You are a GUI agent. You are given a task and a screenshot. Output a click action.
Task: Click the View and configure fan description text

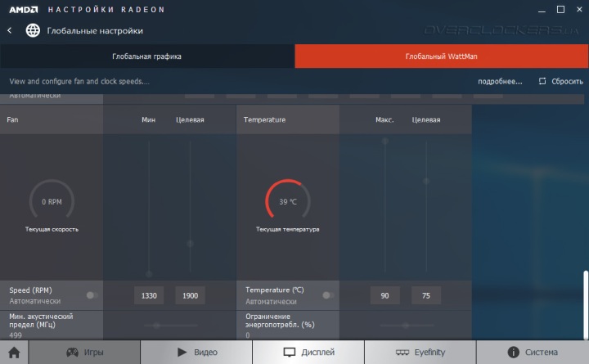(x=79, y=82)
